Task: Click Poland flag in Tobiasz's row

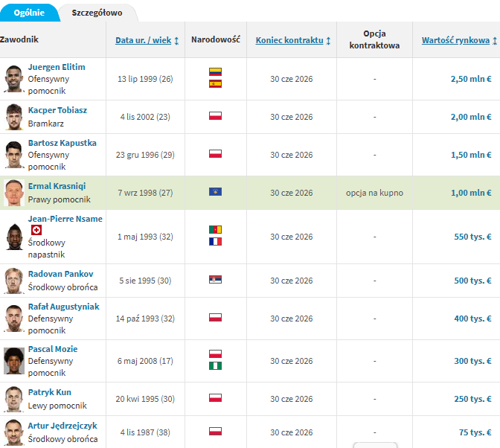Action: [215, 116]
